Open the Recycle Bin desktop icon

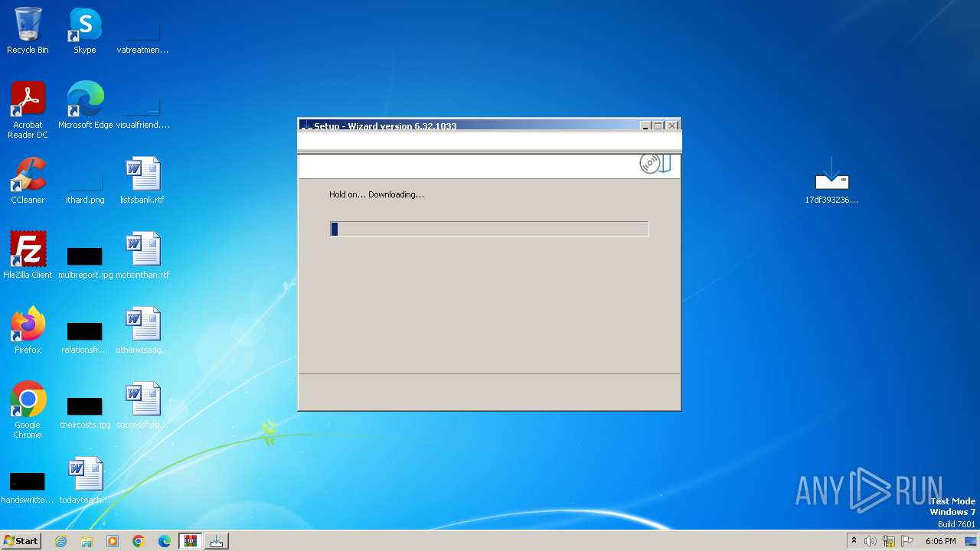tap(28, 31)
